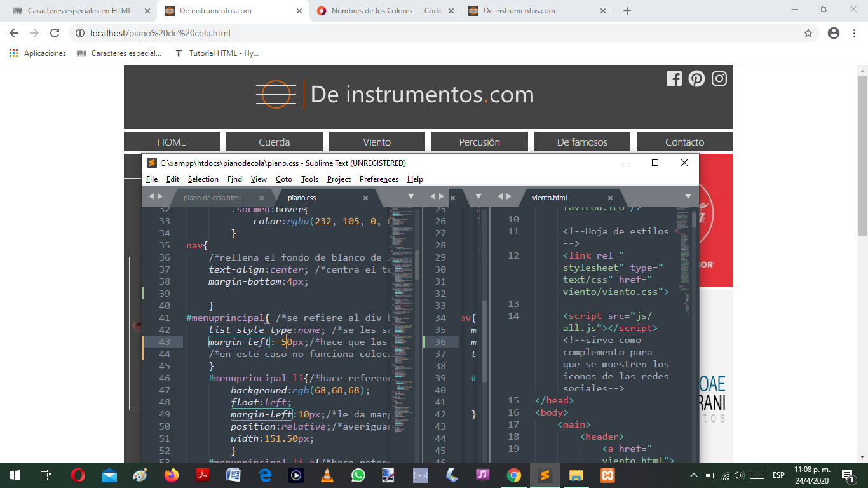Screen dimensions: 868x488
Task: Open the Find menu in Sublime Text
Action: (234, 179)
